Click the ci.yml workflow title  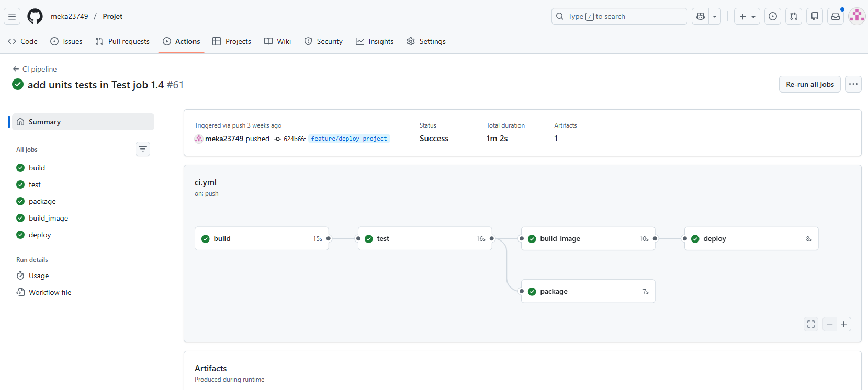click(x=206, y=182)
